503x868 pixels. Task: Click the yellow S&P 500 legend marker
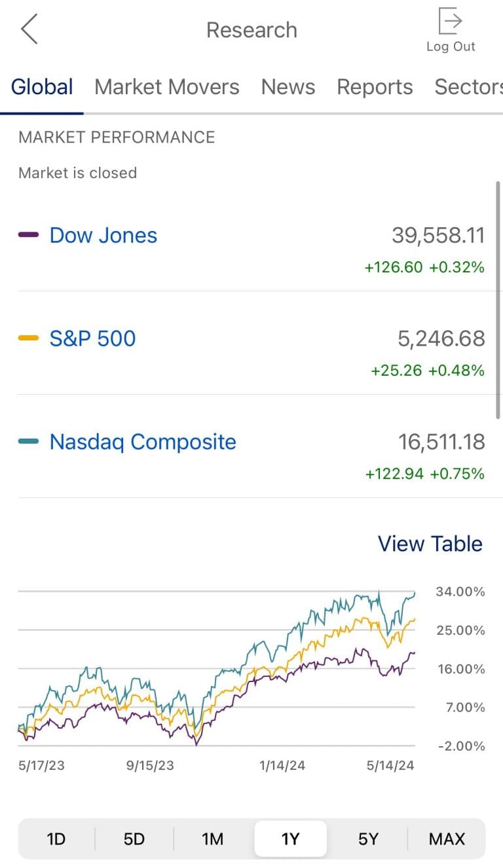(x=29, y=338)
